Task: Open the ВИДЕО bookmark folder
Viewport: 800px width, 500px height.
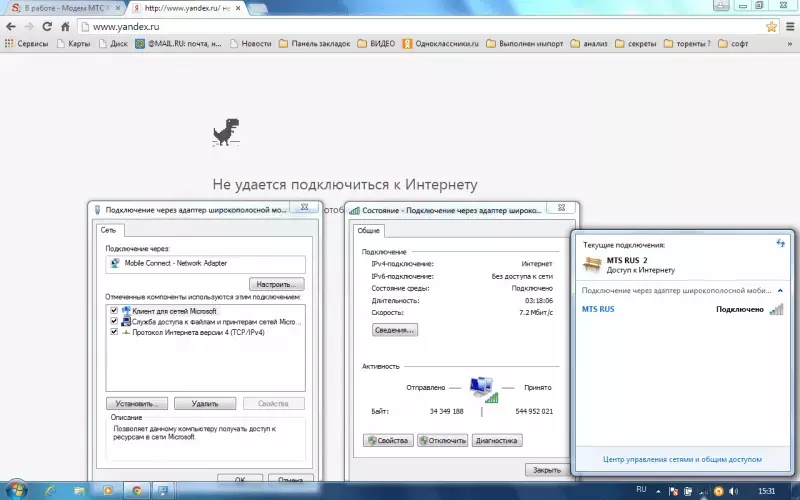Action: click(376, 44)
